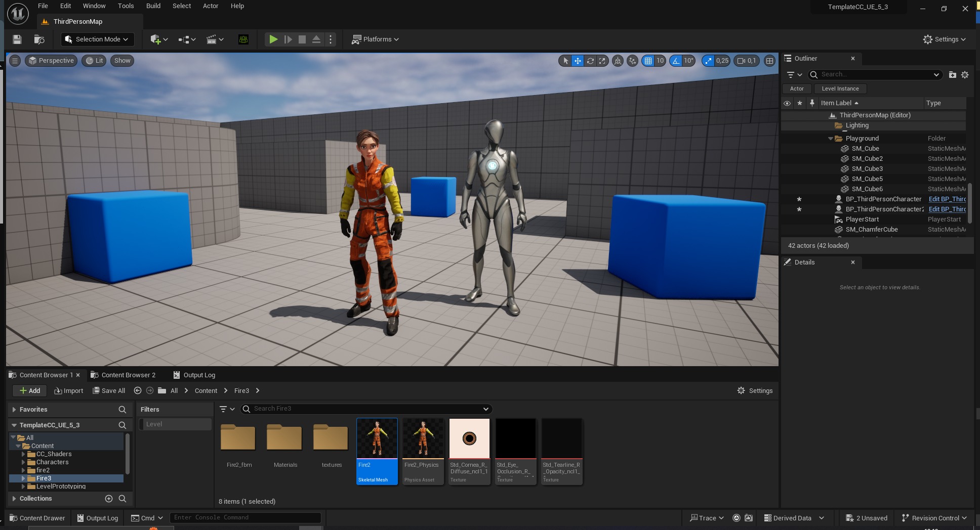Start Play in Editor with the green play button
Screen dimensions: 980x530
pyautogui.click(x=273, y=39)
